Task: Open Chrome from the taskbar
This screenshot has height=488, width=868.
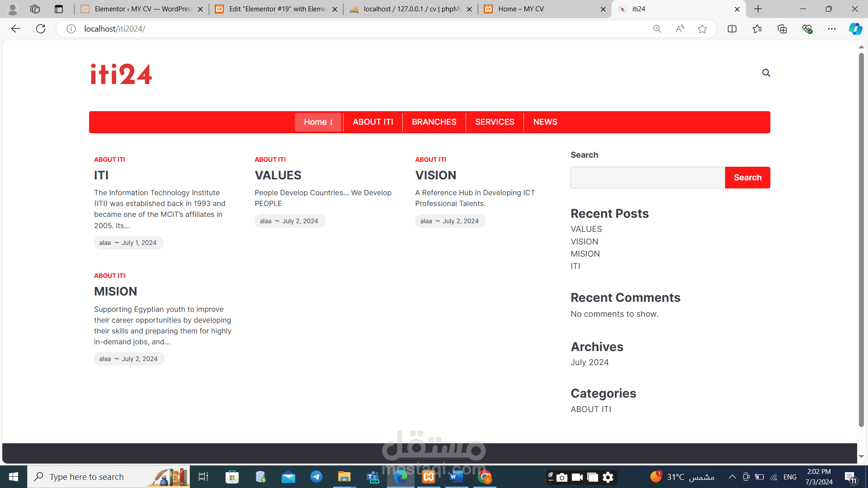Action: pos(485,477)
